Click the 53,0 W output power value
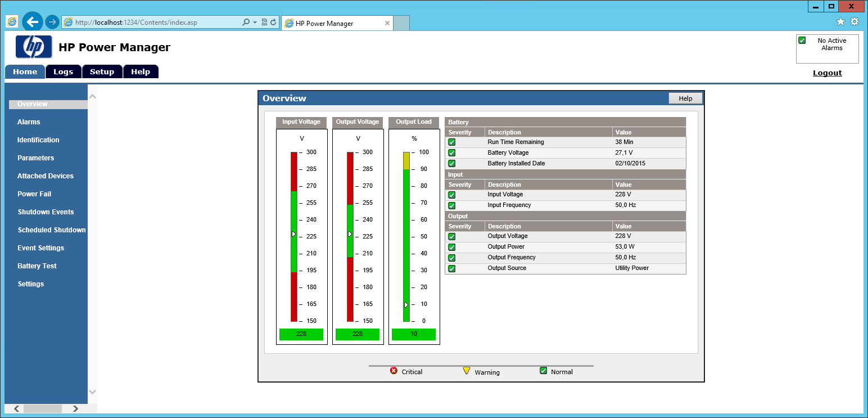Viewport: 868px width, 418px height. pos(624,247)
